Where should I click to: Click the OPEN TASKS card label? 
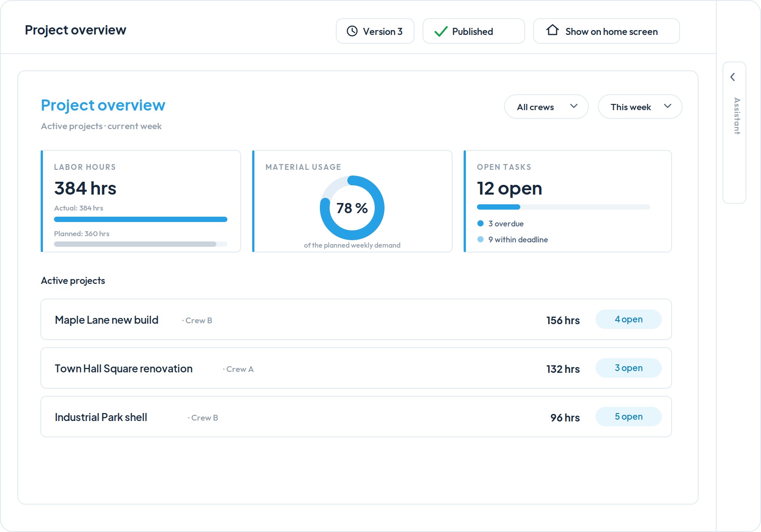pyautogui.click(x=504, y=167)
